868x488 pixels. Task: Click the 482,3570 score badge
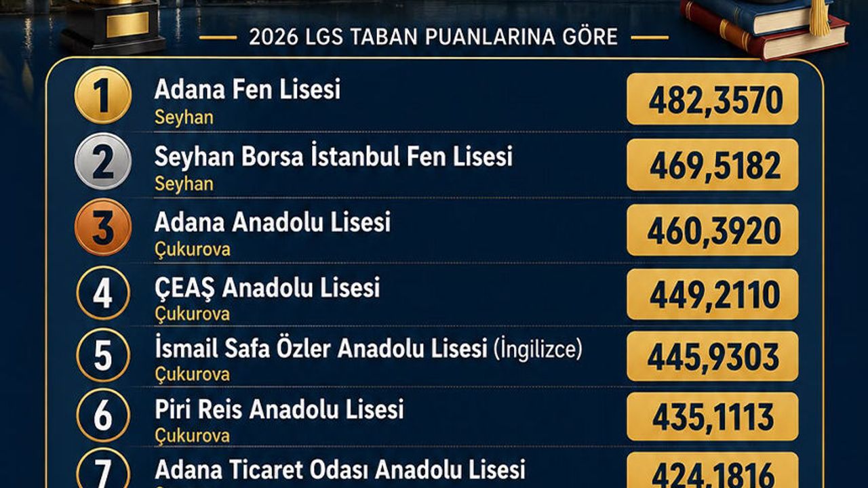(x=713, y=99)
